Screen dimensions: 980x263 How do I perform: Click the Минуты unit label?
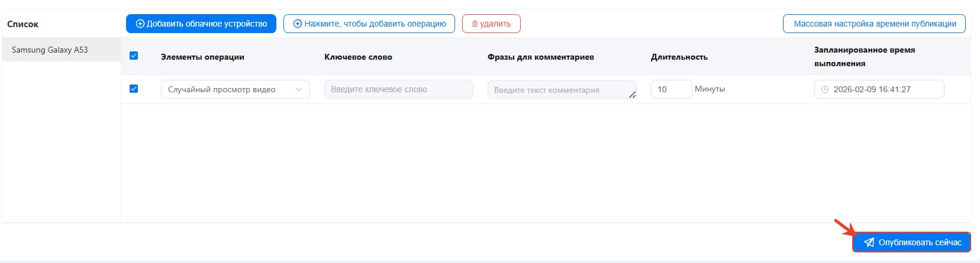coord(710,89)
